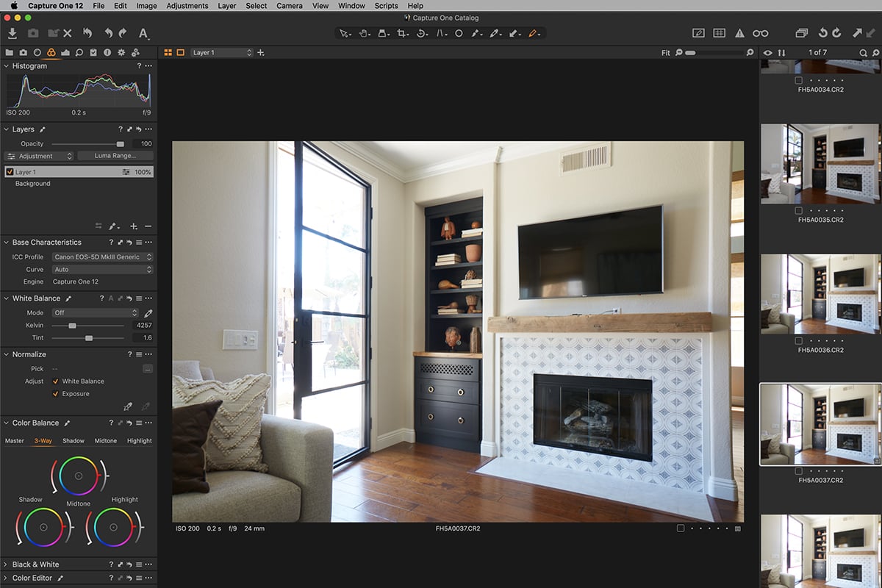Open the ICC Profile dropdown
The height and width of the screenshot is (588, 882).
pyautogui.click(x=102, y=257)
